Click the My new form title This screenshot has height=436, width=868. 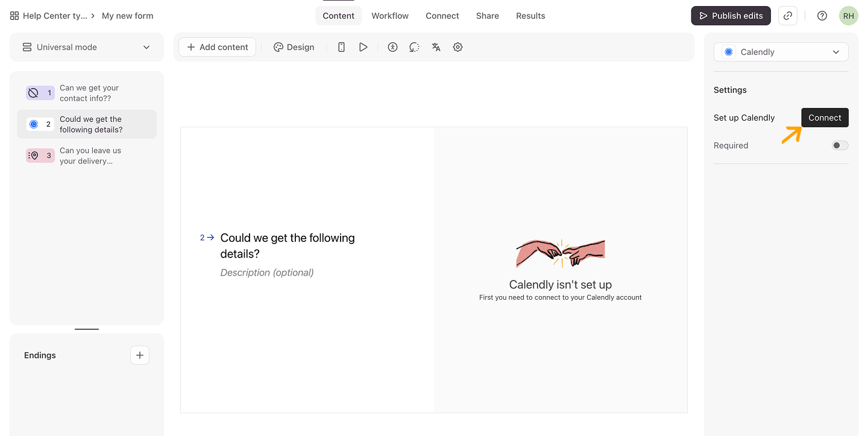click(128, 16)
